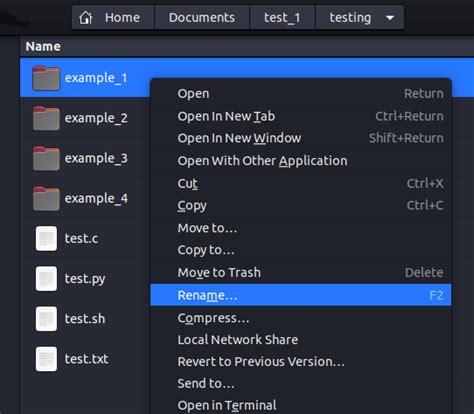This screenshot has width=474, height=414.
Task: Select the test.txt file name
Action: [86, 359]
